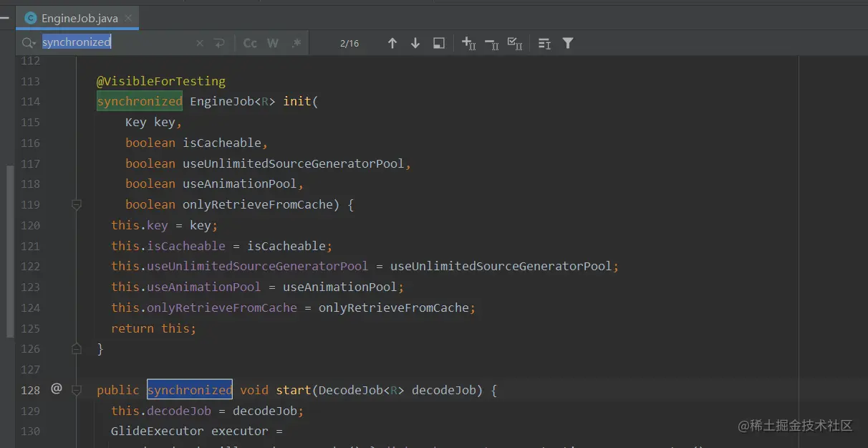Click 'return this;' statement

point(153,328)
